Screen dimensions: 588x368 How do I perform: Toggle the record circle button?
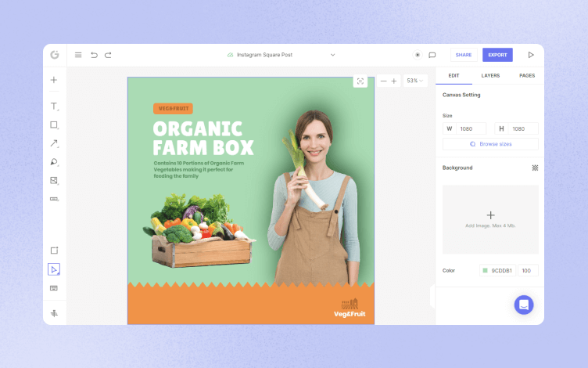pyautogui.click(x=418, y=55)
